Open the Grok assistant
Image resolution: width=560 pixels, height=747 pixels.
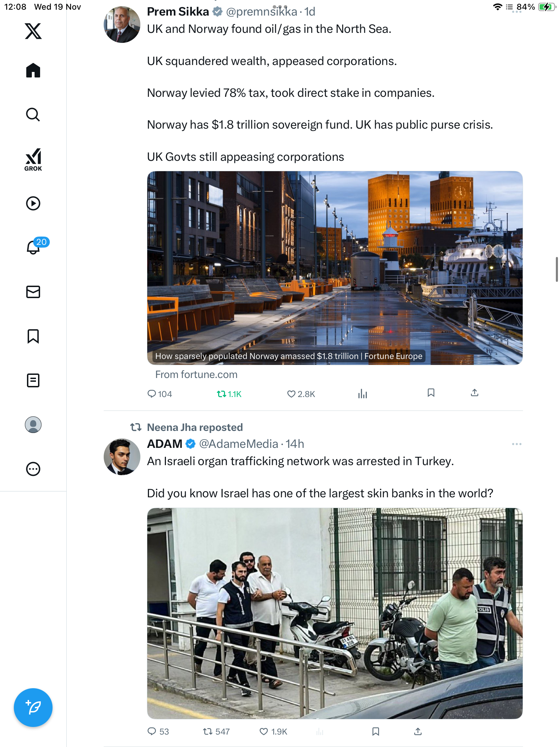(33, 159)
